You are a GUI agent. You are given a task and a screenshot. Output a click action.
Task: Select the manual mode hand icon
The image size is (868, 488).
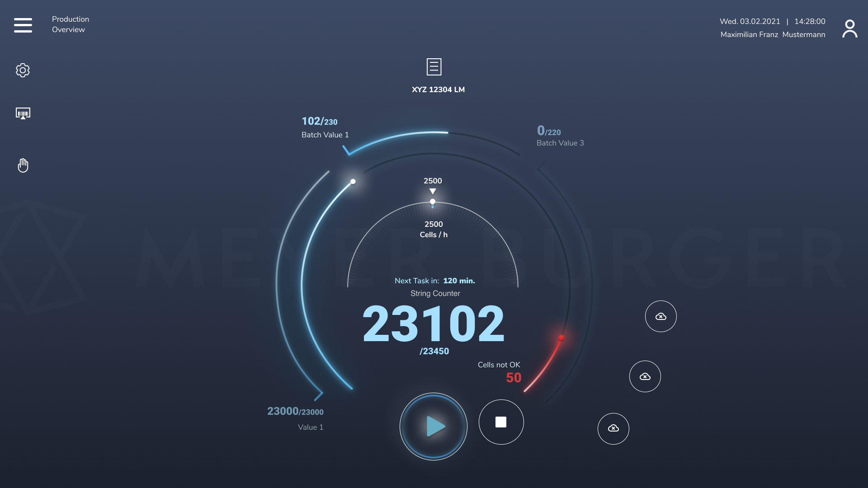[x=23, y=165]
